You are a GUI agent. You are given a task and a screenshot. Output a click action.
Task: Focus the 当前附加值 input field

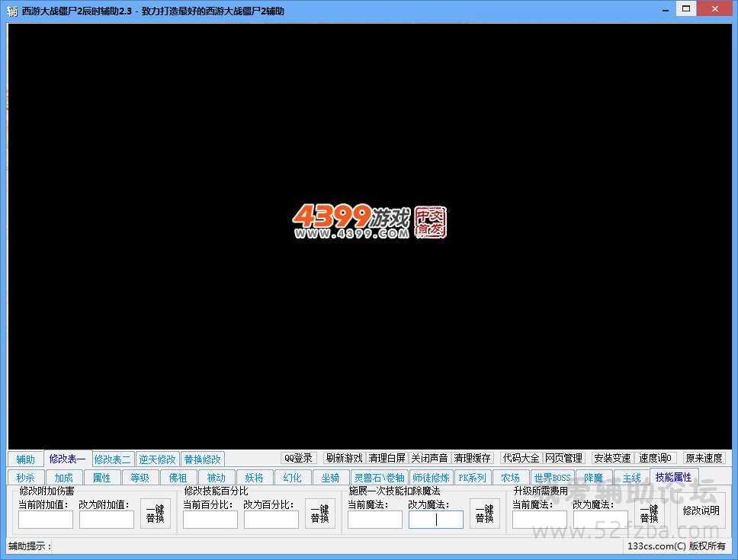[x=46, y=520]
